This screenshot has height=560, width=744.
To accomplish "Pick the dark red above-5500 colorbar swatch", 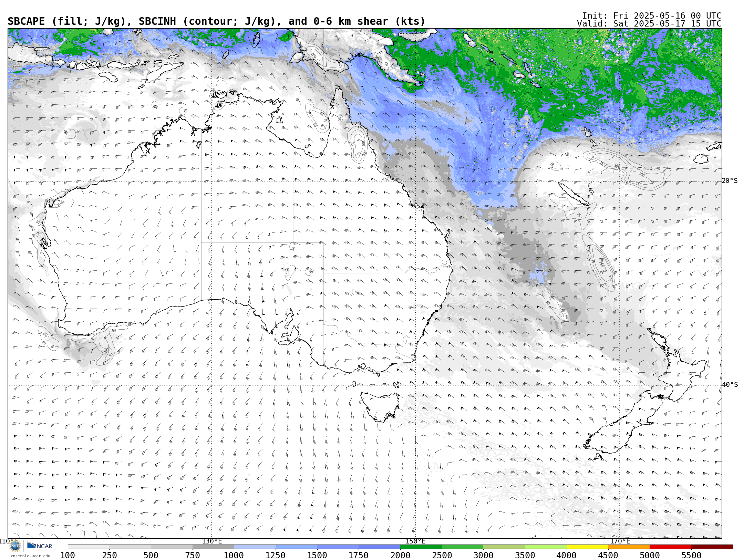I will pyautogui.click(x=712, y=547).
